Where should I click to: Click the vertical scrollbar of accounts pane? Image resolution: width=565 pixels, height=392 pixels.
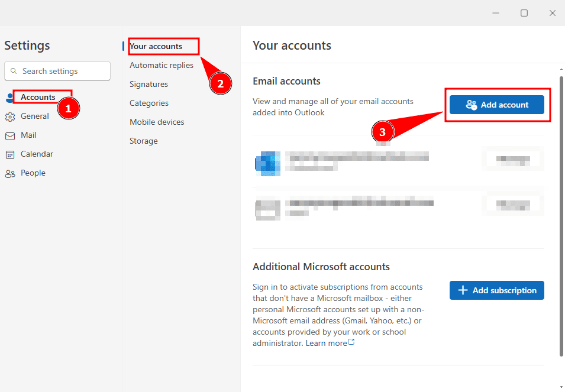[x=561, y=216]
